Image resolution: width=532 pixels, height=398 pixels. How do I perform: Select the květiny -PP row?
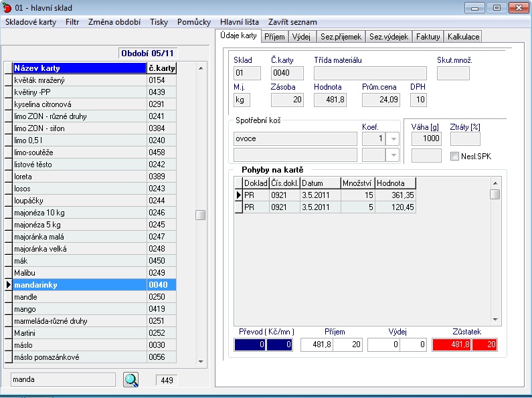94,92
